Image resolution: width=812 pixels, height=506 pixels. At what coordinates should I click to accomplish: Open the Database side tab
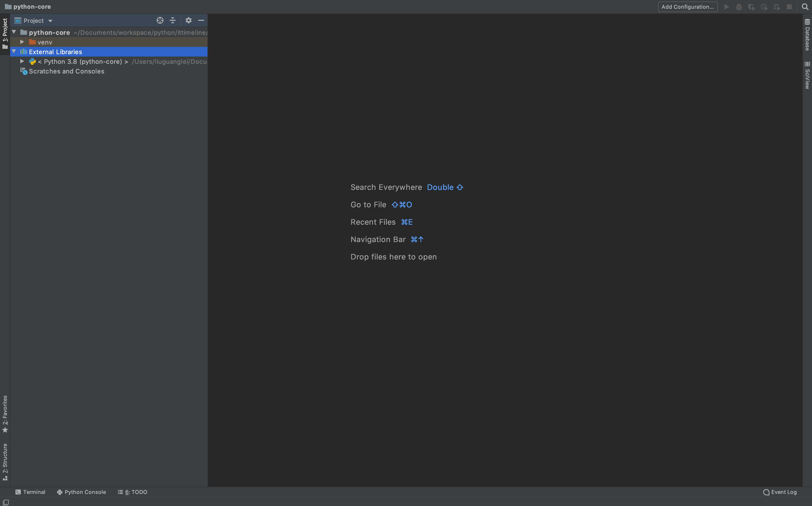(807, 35)
